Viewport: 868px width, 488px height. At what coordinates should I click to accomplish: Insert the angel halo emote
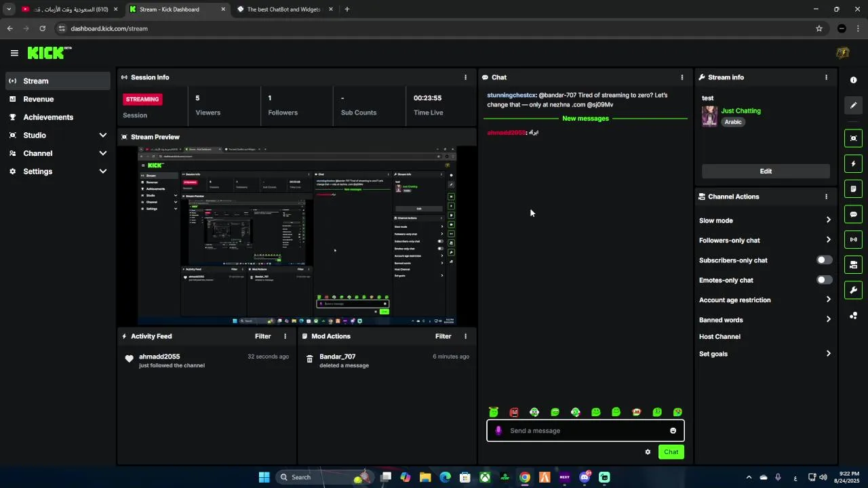pos(494,412)
